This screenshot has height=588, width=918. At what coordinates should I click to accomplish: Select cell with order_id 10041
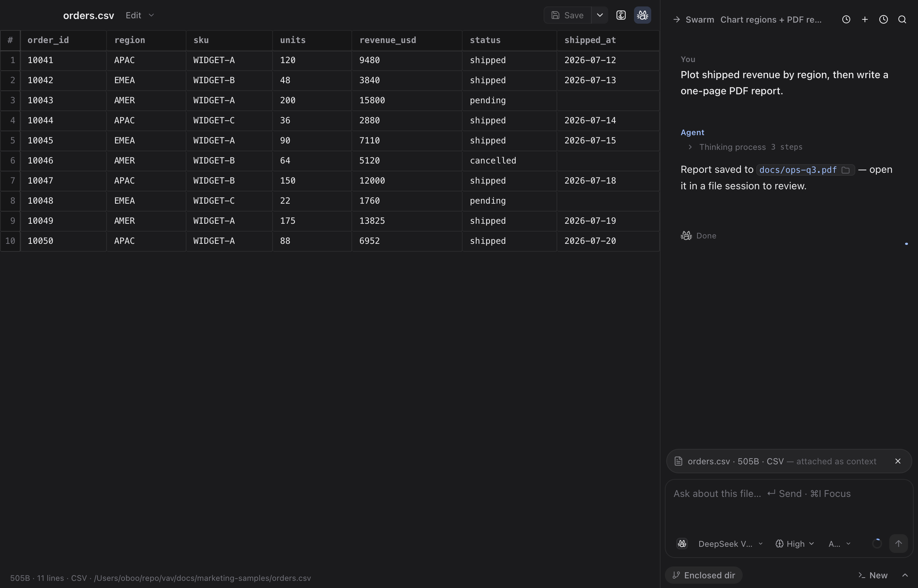click(x=63, y=60)
